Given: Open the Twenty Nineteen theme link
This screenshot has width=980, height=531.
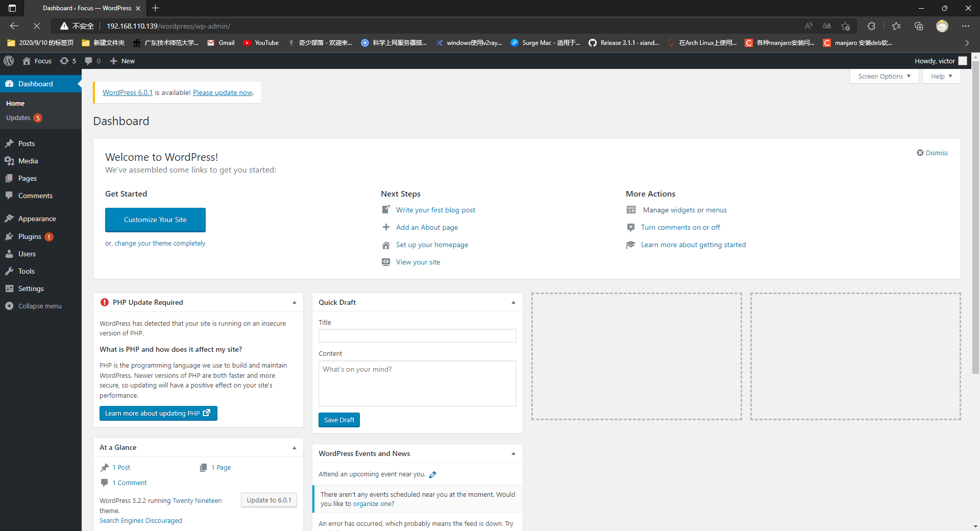Looking at the screenshot, I should point(197,500).
